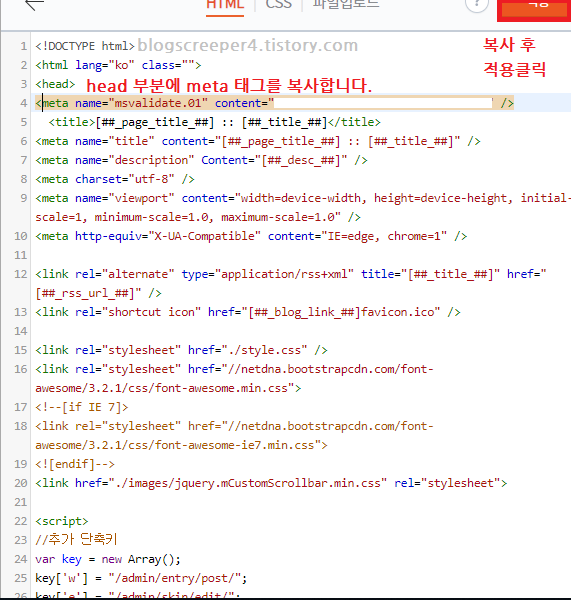Click the <!--[if IE 7]> comment line
The height and width of the screenshot is (600, 571).
82,407
